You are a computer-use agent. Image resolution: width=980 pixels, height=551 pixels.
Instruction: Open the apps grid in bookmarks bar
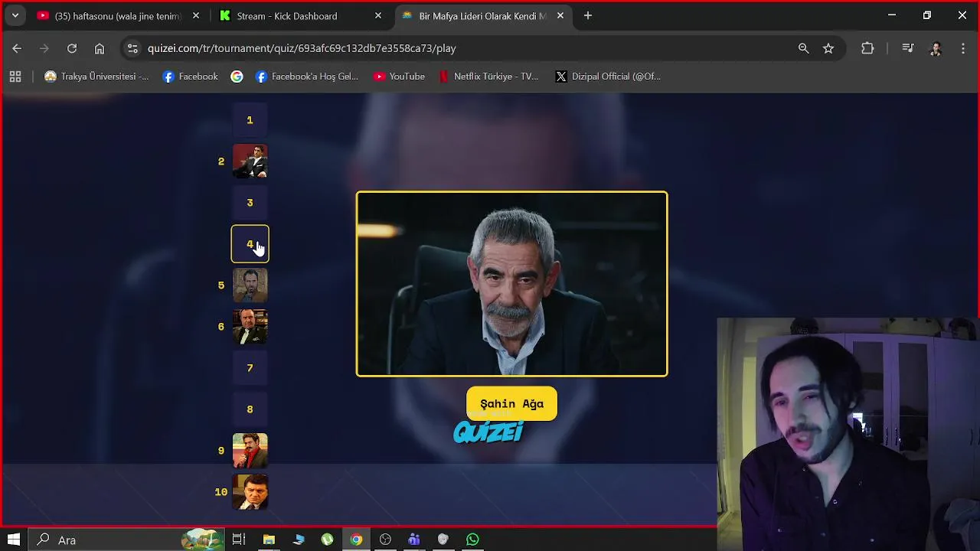pyautogui.click(x=15, y=77)
